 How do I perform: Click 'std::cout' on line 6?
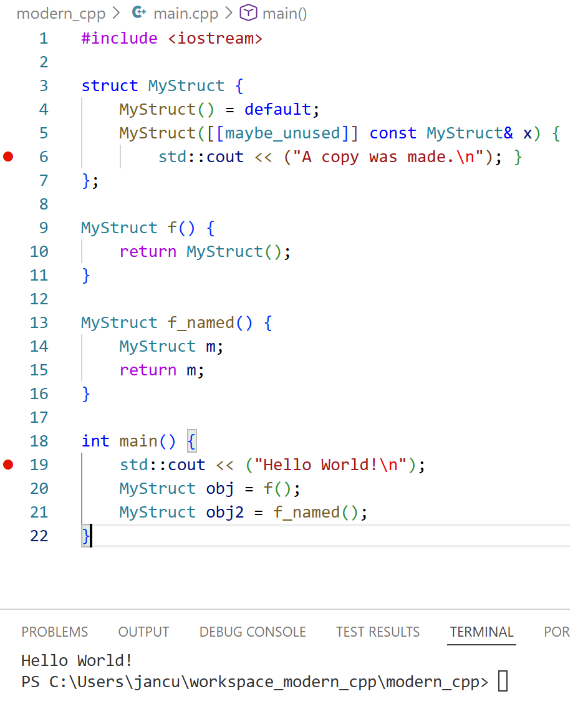point(201,157)
